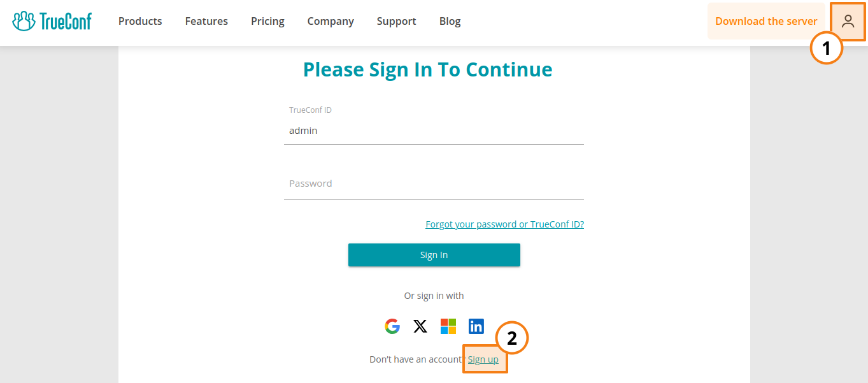This screenshot has height=383, width=868.
Task: Open the Products menu
Action: click(140, 21)
